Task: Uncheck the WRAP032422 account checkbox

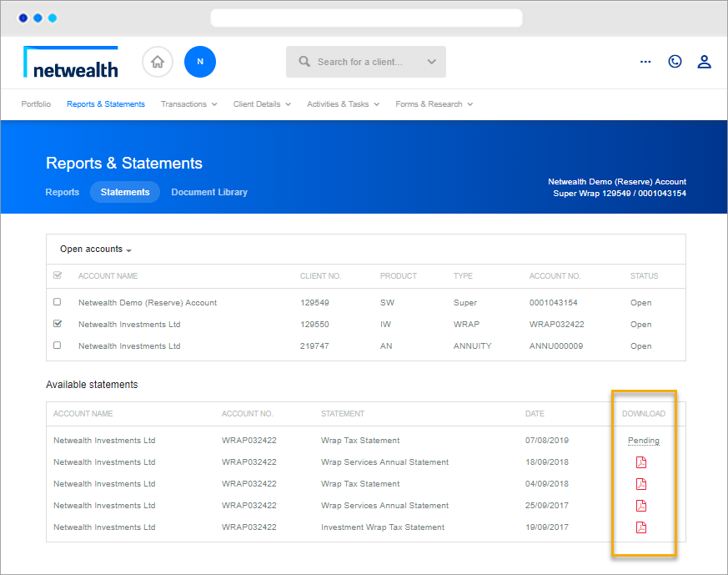Action: point(58,324)
